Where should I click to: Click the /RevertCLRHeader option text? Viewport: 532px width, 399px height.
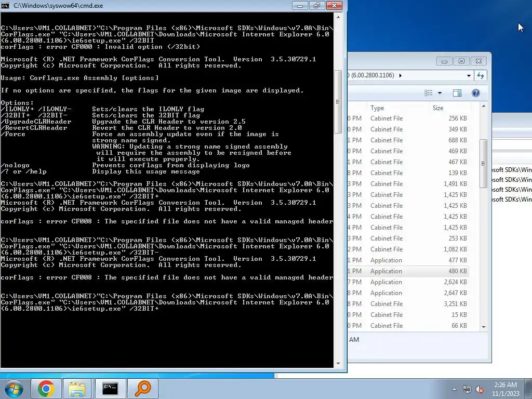tap(34, 128)
